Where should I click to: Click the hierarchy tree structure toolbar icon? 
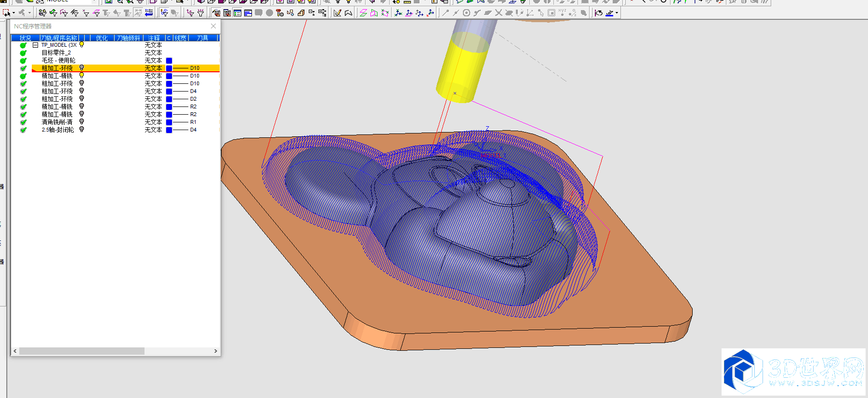pos(322,13)
